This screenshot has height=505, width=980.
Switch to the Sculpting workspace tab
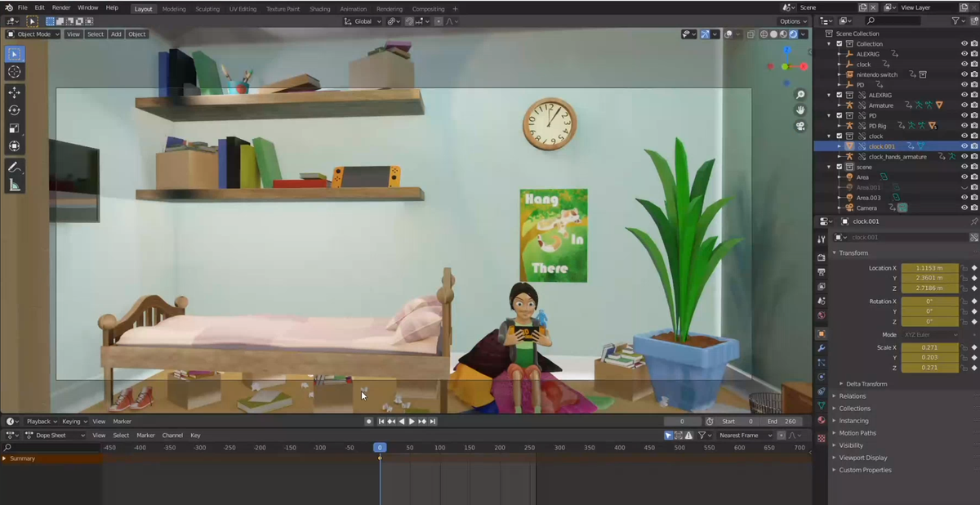pos(207,9)
